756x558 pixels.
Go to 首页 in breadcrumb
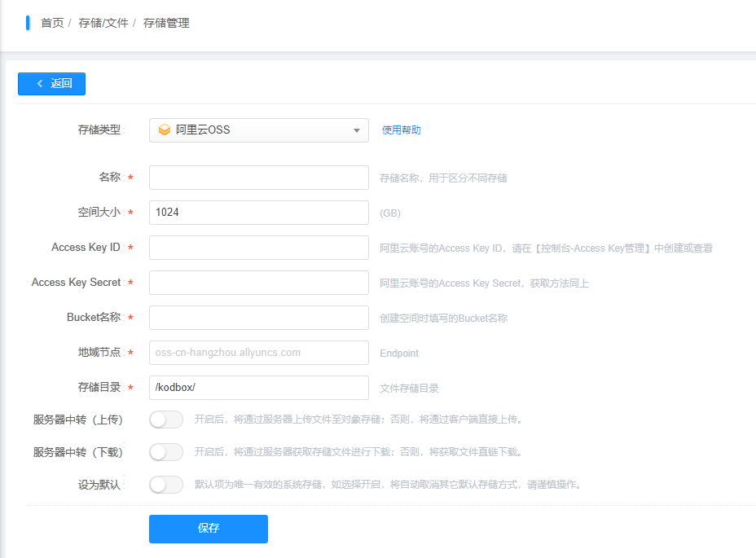coord(52,23)
